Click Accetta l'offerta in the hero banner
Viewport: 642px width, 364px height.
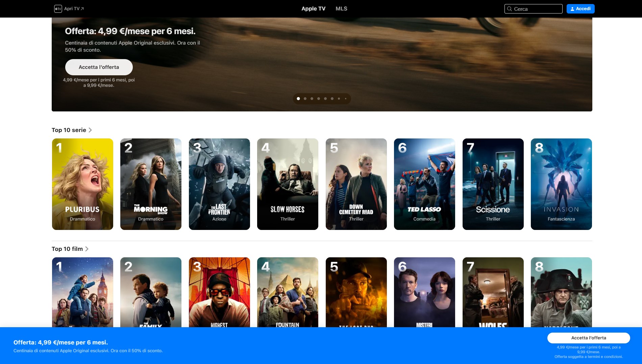point(99,67)
